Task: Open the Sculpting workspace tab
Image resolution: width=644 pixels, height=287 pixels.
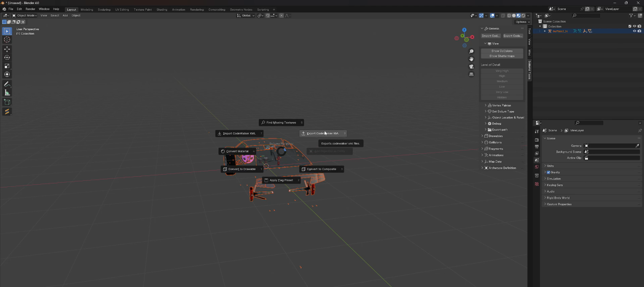Action: point(104,10)
